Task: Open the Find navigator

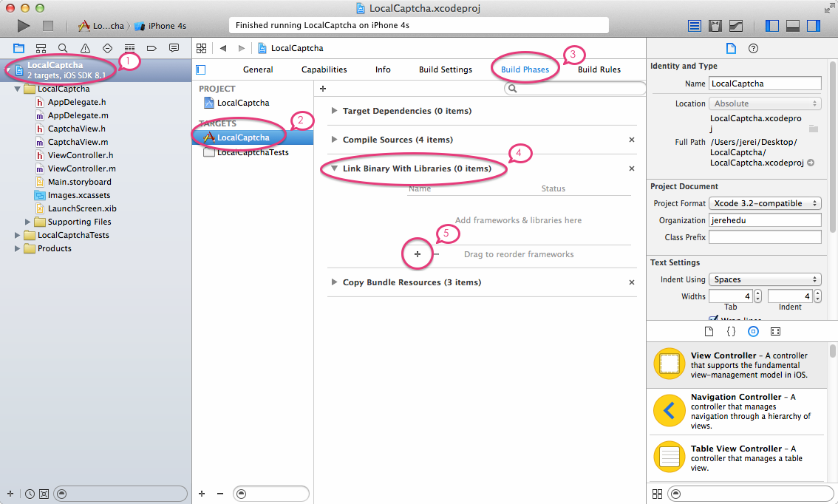Action: coord(63,48)
